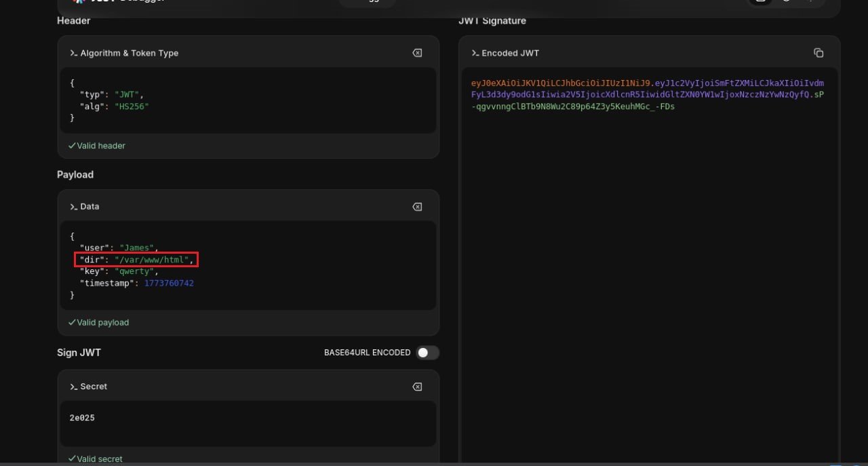868x466 pixels.
Task: Click the orange header segment of the token
Action: [561, 83]
